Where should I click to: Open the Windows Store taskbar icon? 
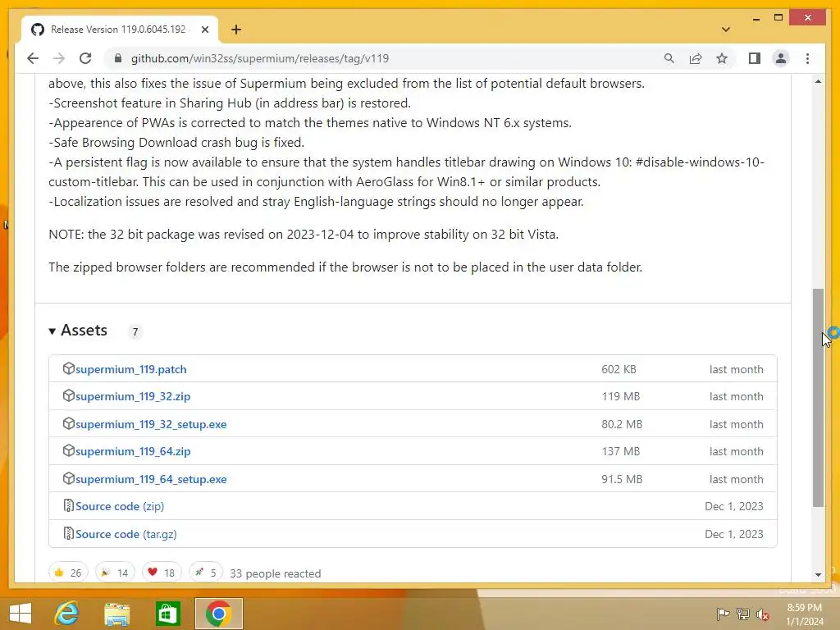[x=167, y=614]
